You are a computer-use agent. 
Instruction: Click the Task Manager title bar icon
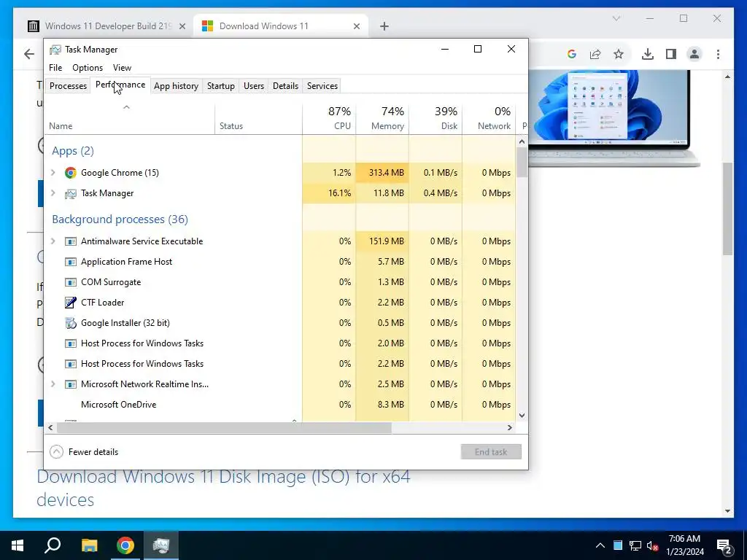(55, 50)
